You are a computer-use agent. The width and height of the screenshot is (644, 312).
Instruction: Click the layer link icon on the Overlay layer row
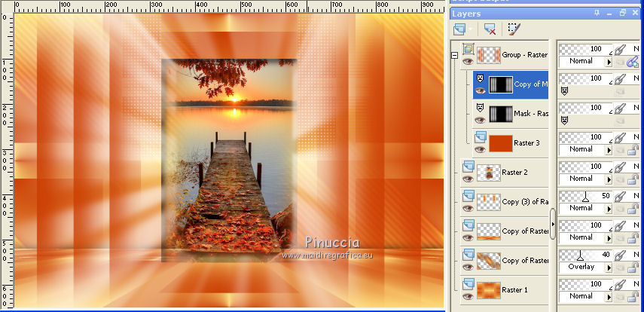point(620,255)
